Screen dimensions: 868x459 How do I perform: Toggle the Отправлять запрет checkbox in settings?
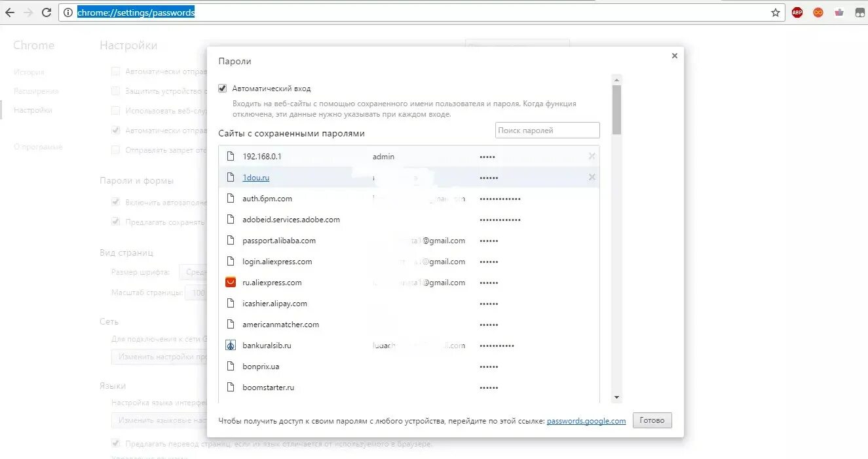[x=115, y=150]
